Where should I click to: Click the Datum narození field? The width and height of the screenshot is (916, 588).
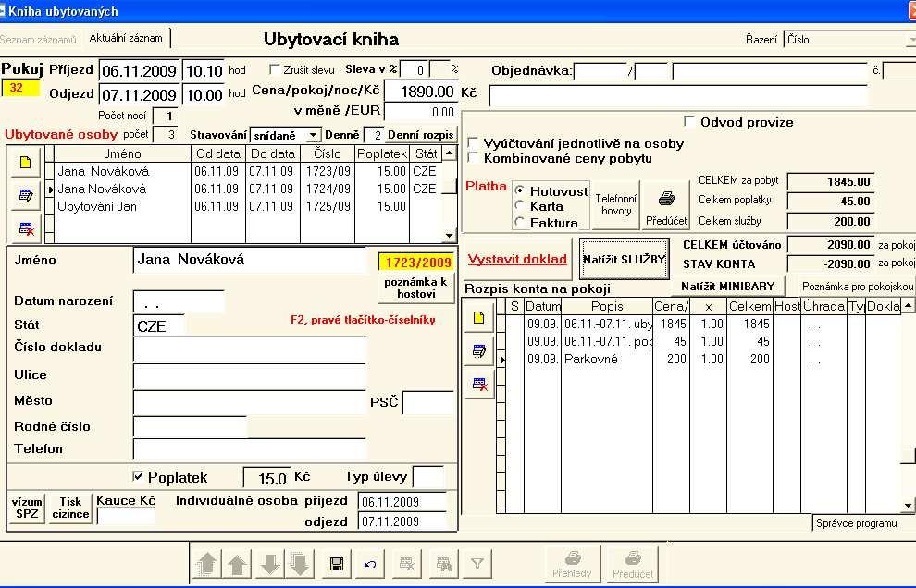[179, 302]
